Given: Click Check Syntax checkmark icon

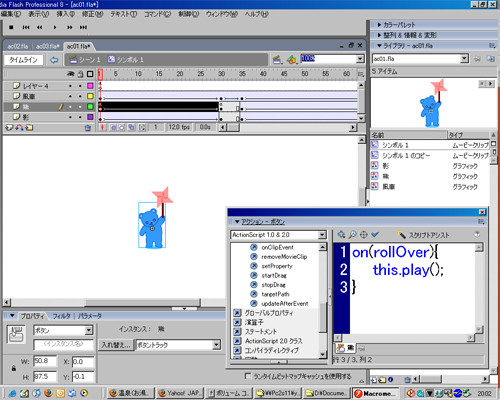Looking at the screenshot, I should 375,235.
